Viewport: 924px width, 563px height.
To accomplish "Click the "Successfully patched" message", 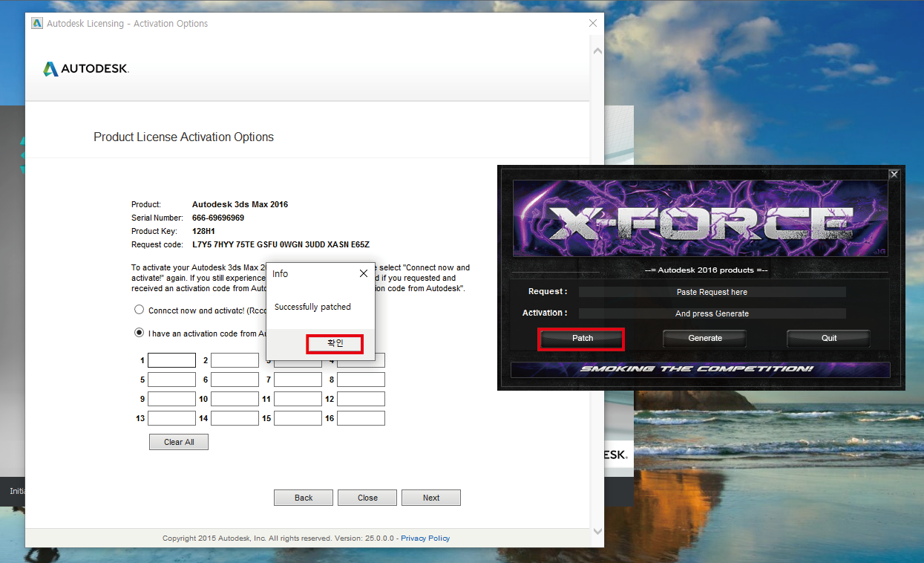I will 312,307.
